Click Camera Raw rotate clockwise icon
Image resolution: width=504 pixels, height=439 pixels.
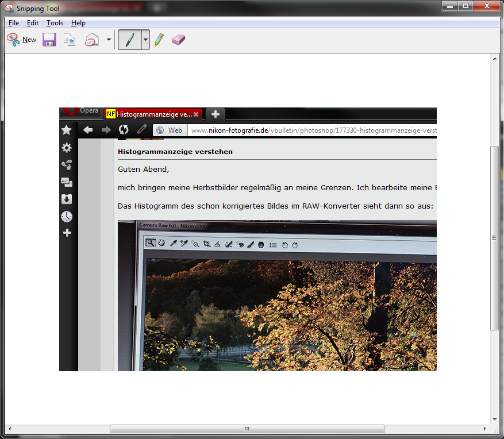pos(295,245)
